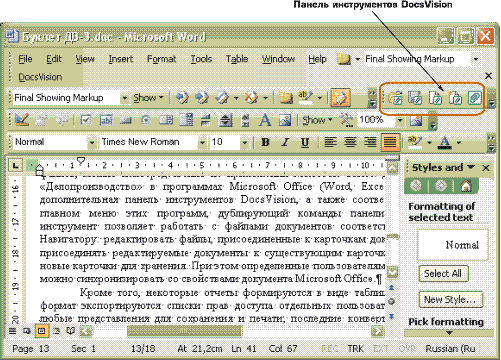Click the picture icon right of 100% zoom

point(416,120)
